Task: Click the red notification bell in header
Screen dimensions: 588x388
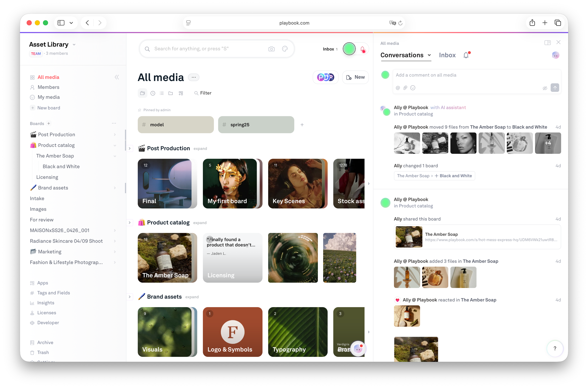Action: tap(362, 49)
